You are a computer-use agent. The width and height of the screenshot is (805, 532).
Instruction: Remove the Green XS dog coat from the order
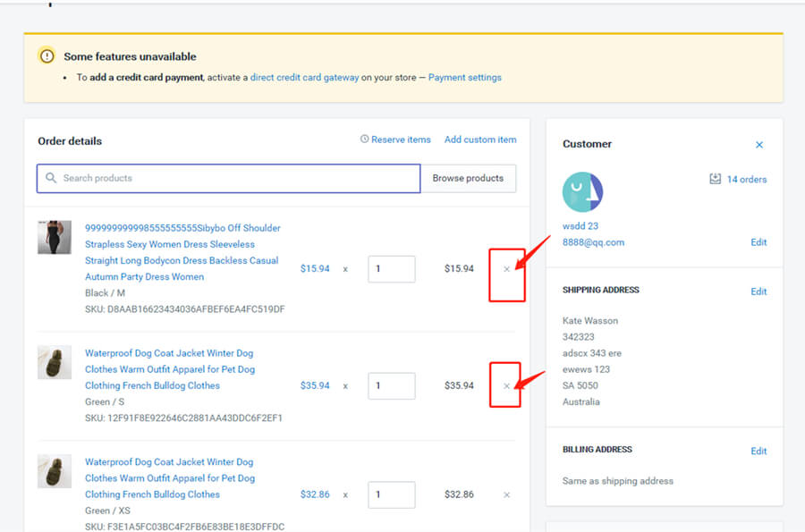pyautogui.click(x=506, y=494)
